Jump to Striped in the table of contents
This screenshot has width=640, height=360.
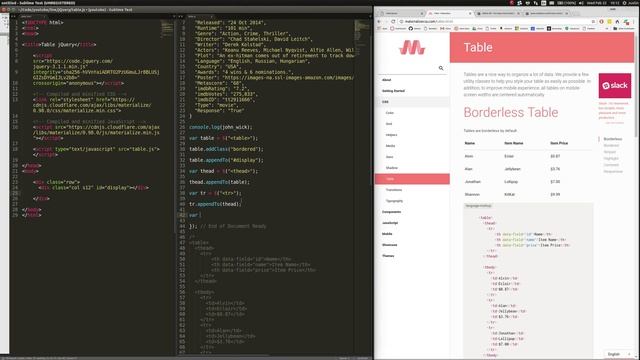point(610,152)
